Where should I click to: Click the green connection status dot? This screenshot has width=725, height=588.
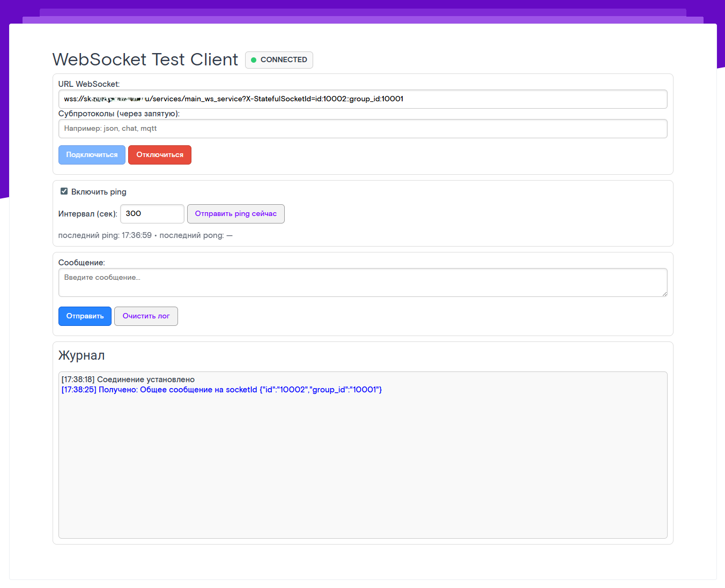(254, 60)
